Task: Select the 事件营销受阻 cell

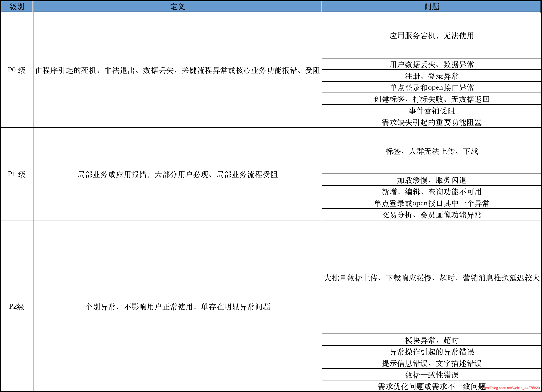Action: point(432,111)
